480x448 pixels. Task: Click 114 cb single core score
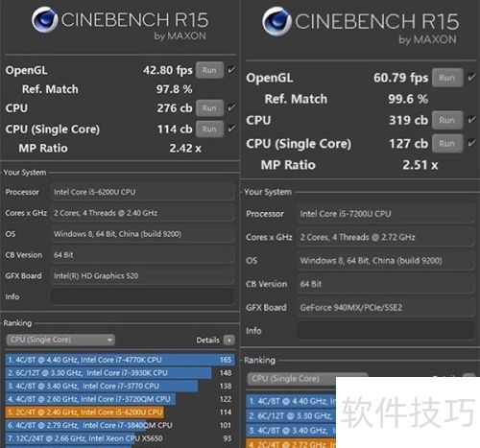[175, 129]
